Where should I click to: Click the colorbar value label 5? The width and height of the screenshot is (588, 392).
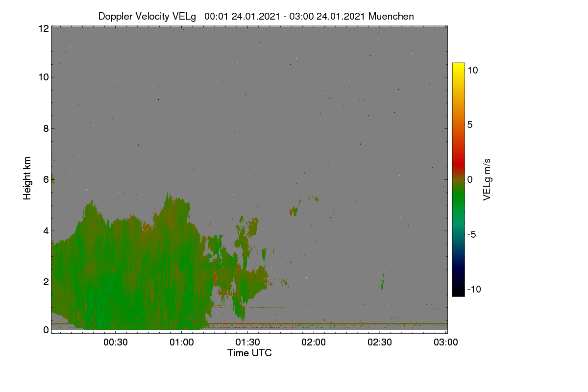469,124
